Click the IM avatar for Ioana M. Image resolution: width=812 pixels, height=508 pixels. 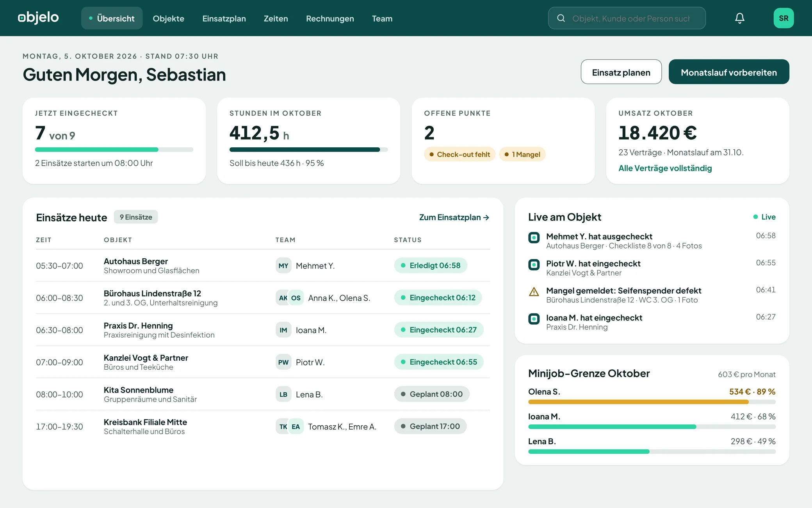283,330
